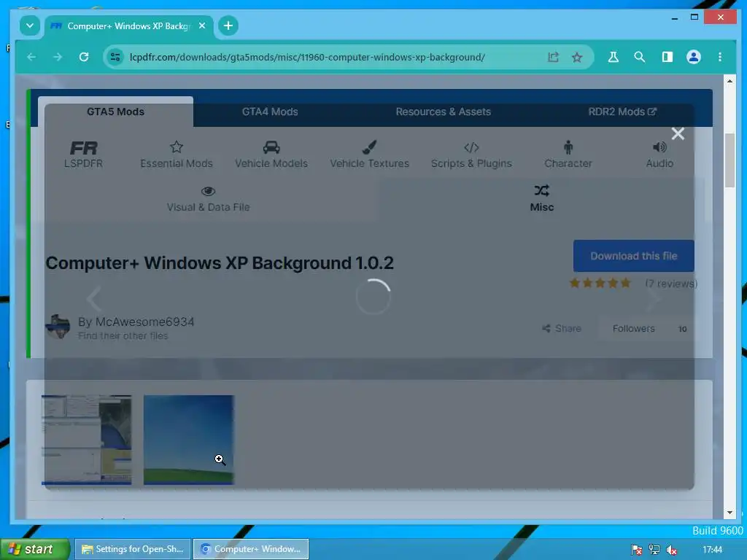Open the first screenshot thumbnail
This screenshot has width=747, height=560.
tap(87, 440)
